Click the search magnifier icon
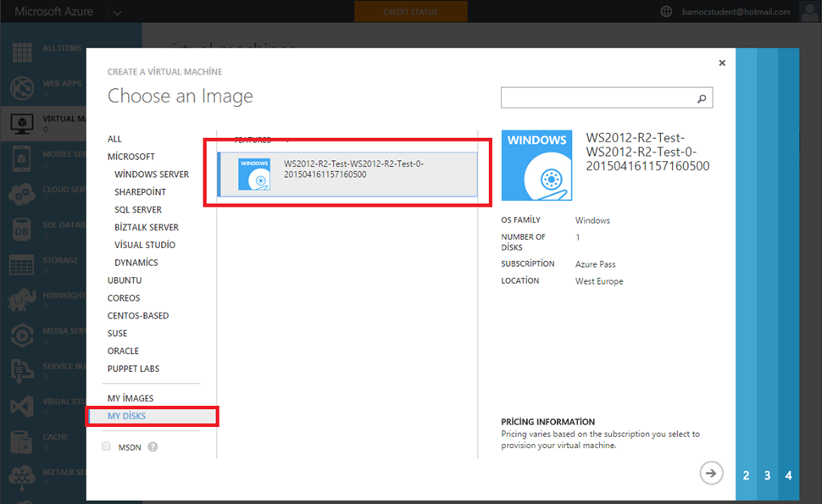 click(702, 98)
